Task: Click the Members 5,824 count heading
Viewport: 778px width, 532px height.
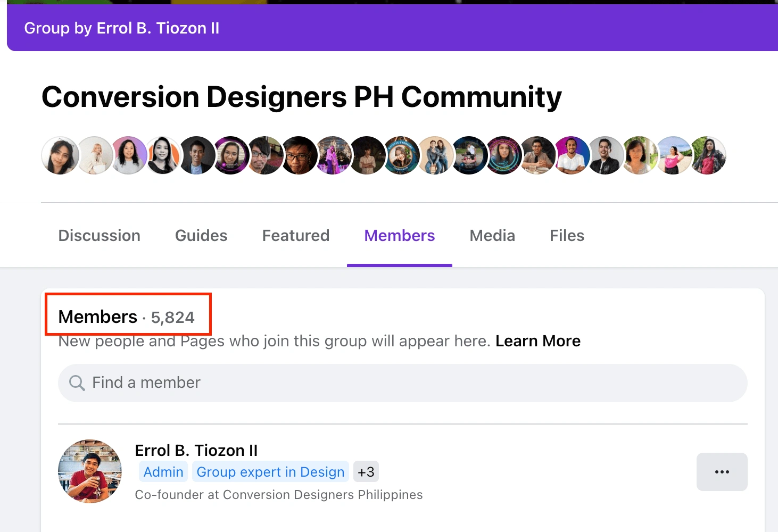Action: point(127,317)
